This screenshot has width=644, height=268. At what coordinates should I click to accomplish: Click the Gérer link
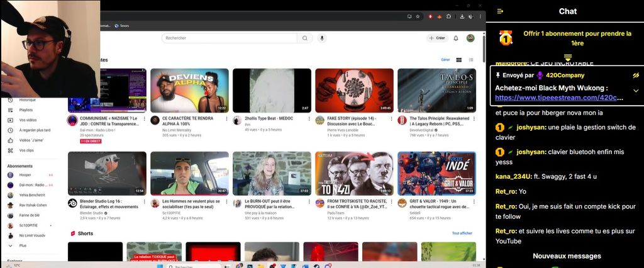click(x=445, y=60)
